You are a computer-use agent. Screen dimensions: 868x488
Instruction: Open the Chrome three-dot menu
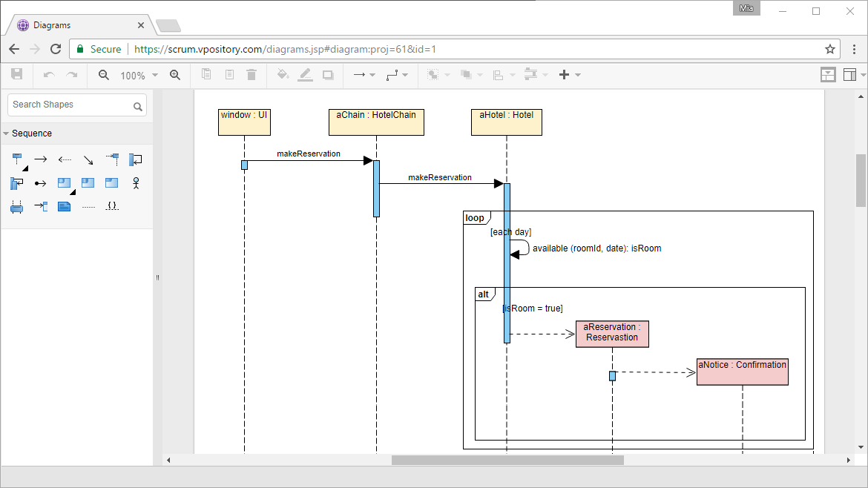[x=854, y=49]
